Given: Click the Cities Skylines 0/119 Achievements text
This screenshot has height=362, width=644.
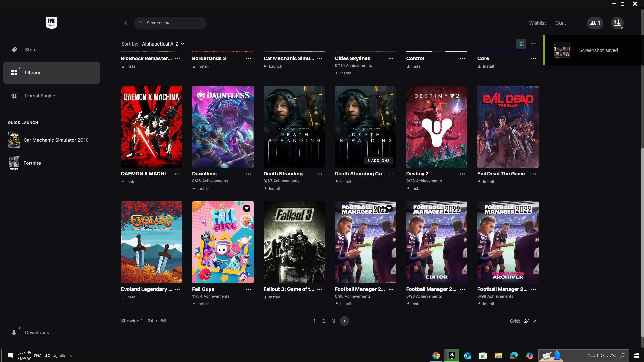Looking at the screenshot, I should 353,66.
